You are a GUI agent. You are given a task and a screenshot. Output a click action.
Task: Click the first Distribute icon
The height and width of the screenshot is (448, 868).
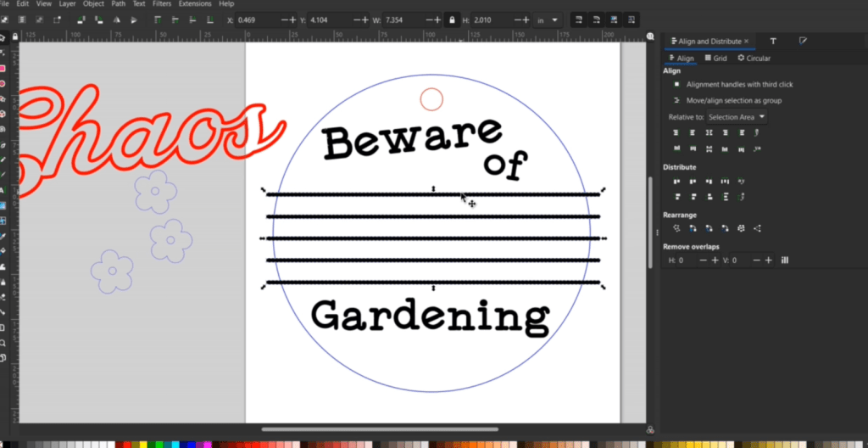click(x=676, y=182)
